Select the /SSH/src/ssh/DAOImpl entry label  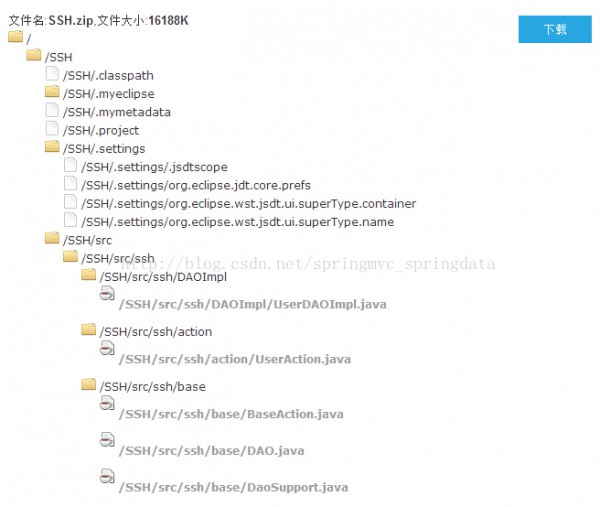coord(163,277)
